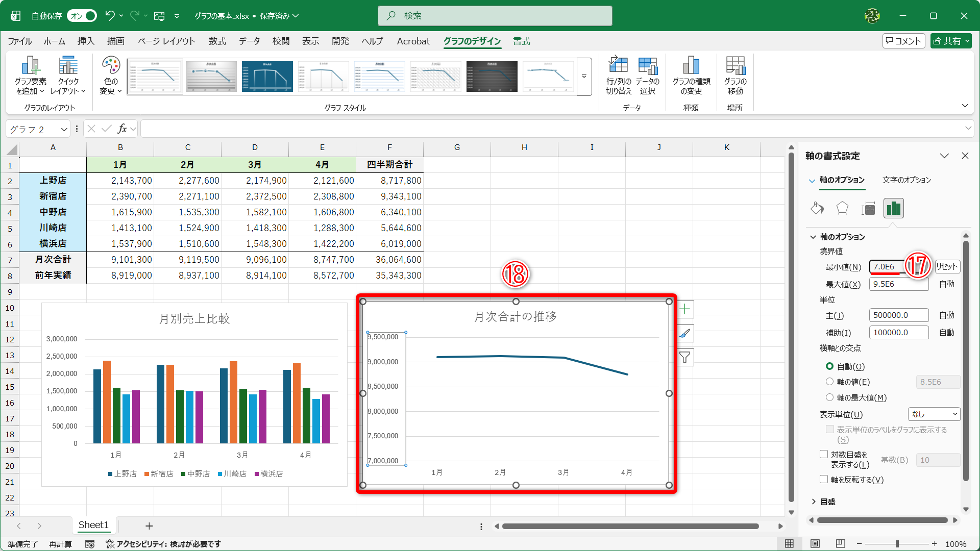The image size is (980, 551).
Task: Expand the chart styles gallery
Action: point(584,77)
